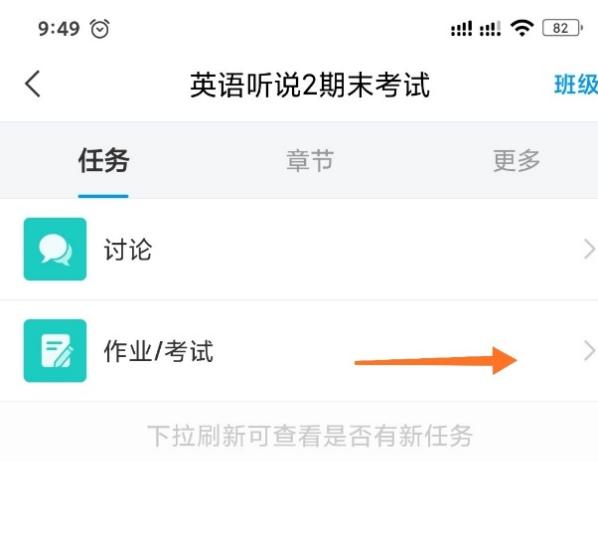Expand 讨论 row via right chevron
598x558 pixels.
(589, 249)
